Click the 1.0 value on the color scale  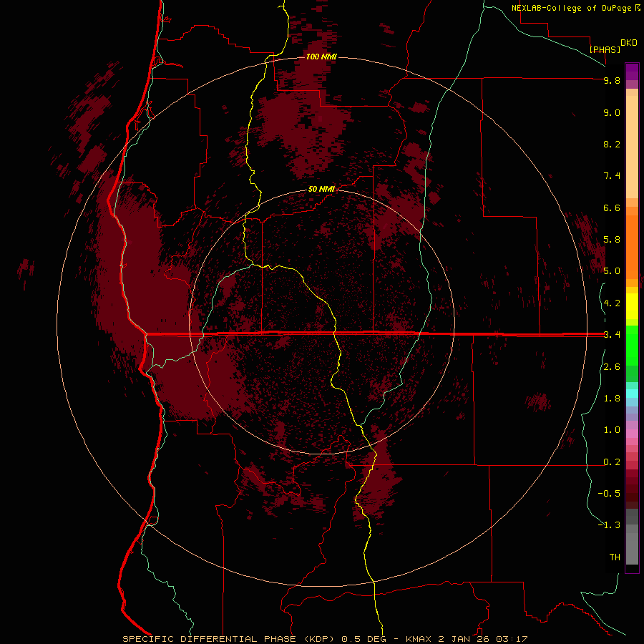coord(612,430)
